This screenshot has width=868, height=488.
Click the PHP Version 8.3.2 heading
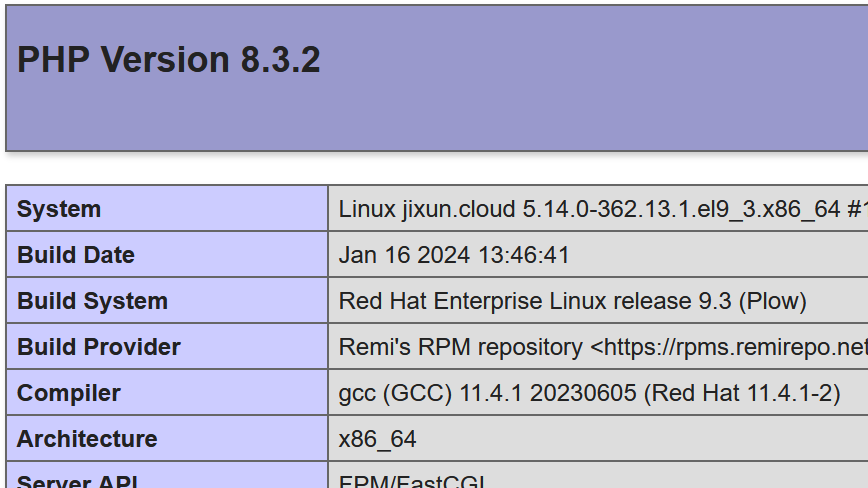pyautogui.click(x=169, y=60)
